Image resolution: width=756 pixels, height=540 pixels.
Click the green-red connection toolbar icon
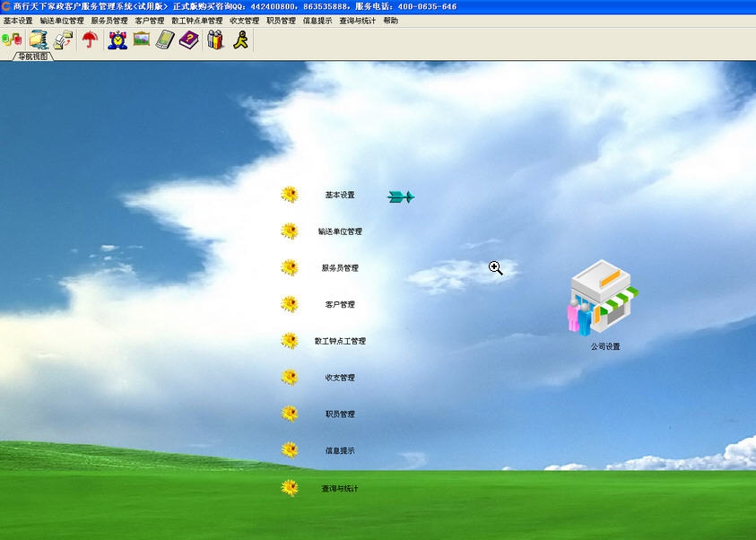coord(12,39)
